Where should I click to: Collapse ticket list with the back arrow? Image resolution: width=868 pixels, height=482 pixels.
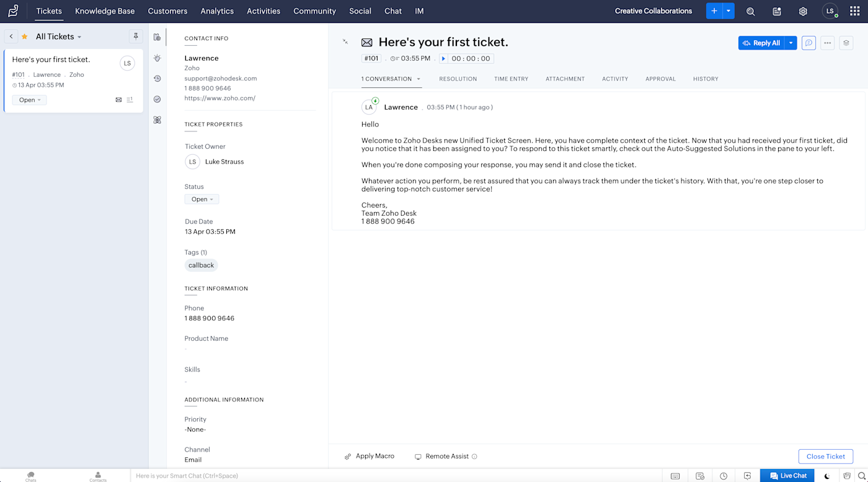point(11,37)
